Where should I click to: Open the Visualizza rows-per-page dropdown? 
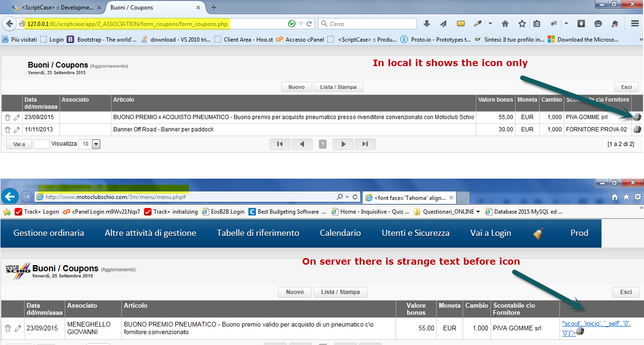tap(96, 144)
